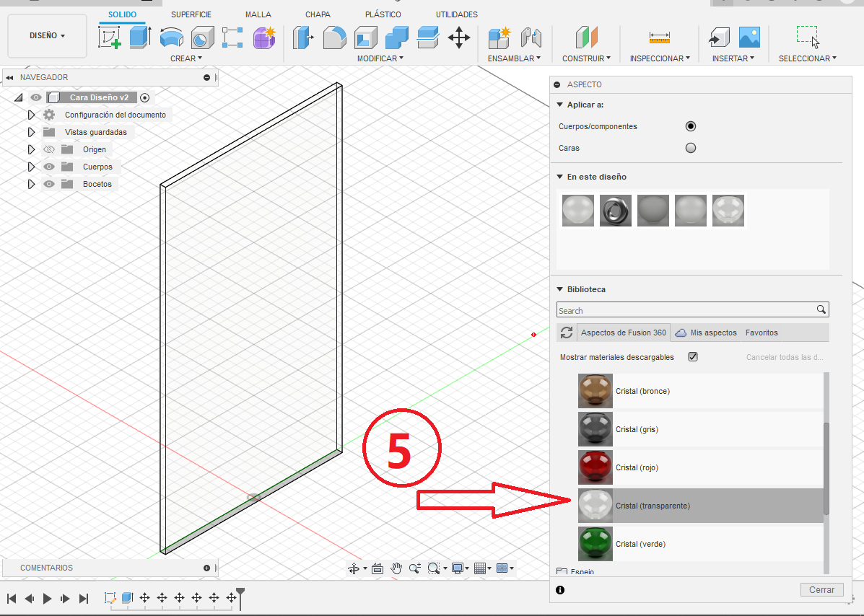864x616 pixels.
Task: Select the Look At icon
Action: pos(378,568)
